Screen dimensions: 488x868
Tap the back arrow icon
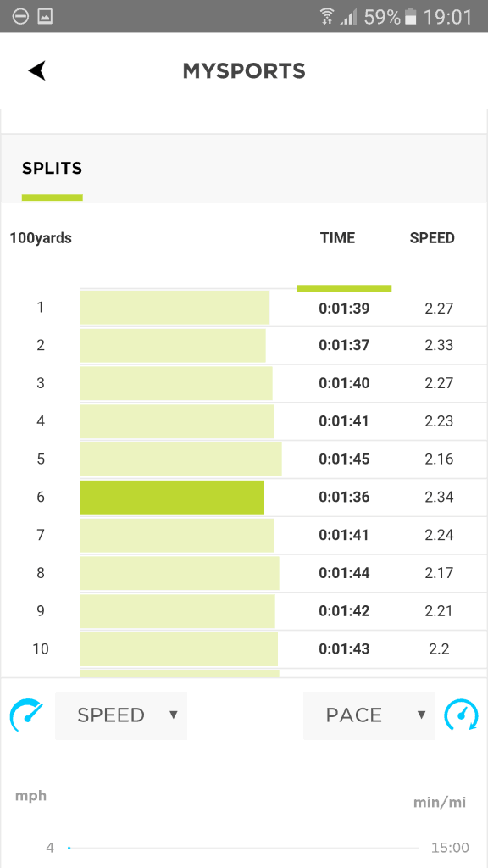[37, 71]
